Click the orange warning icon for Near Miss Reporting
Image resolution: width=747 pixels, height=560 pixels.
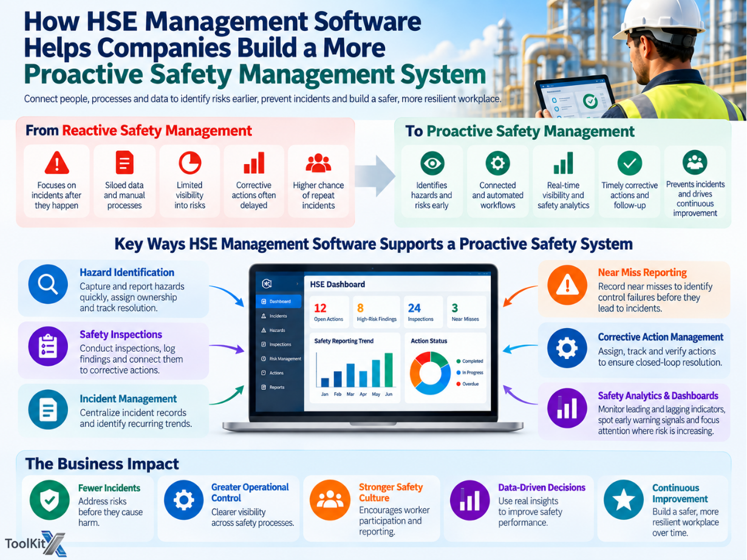[x=567, y=285]
